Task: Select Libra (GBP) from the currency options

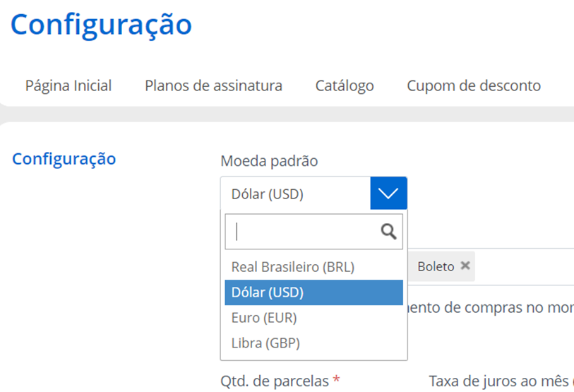Action: (265, 343)
